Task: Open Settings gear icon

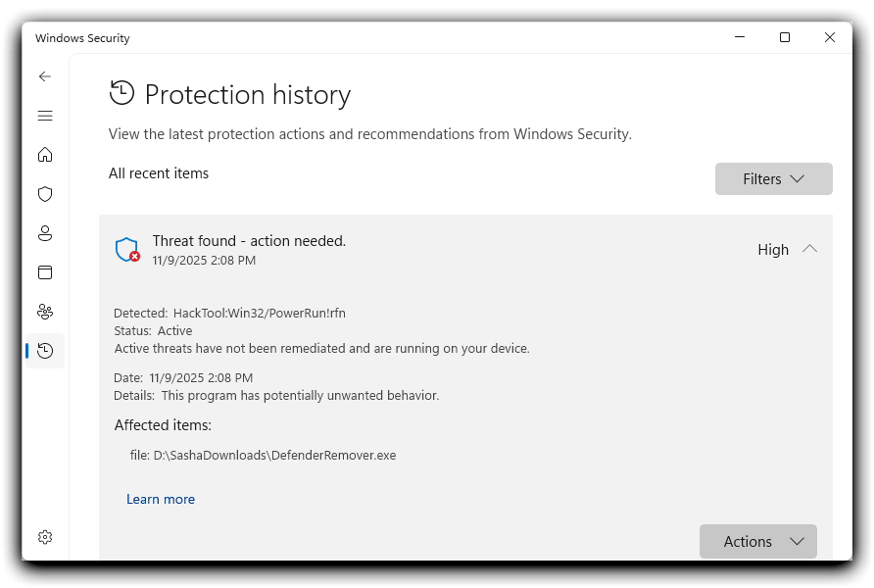Action: (45, 537)
